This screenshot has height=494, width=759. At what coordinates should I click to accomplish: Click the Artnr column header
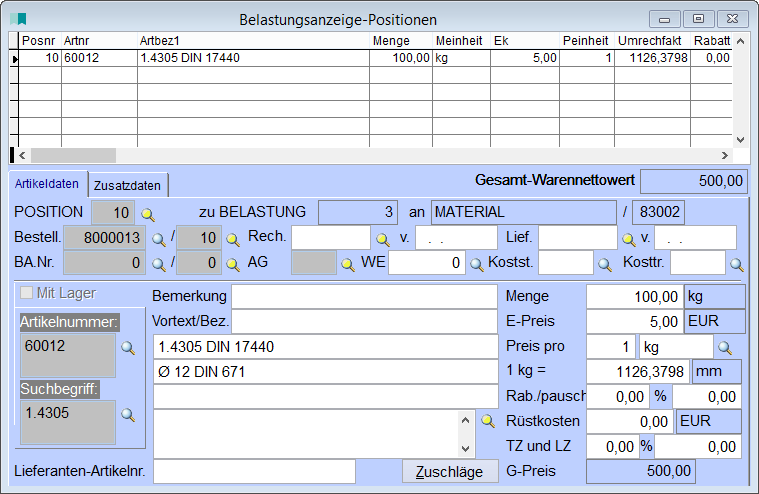(x=98, y=42)
